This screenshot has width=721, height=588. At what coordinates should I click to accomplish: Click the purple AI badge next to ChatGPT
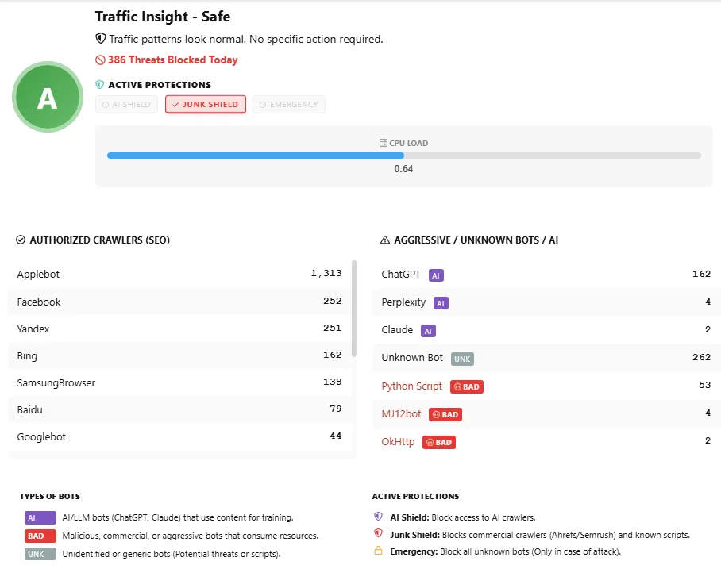[435, 275]
